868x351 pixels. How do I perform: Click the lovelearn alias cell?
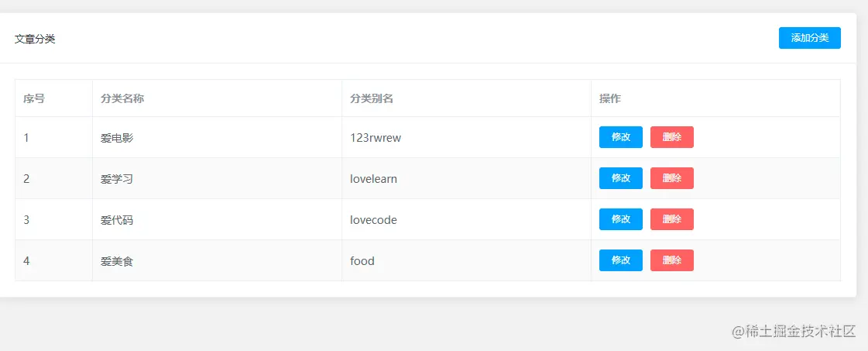[373, 179]
